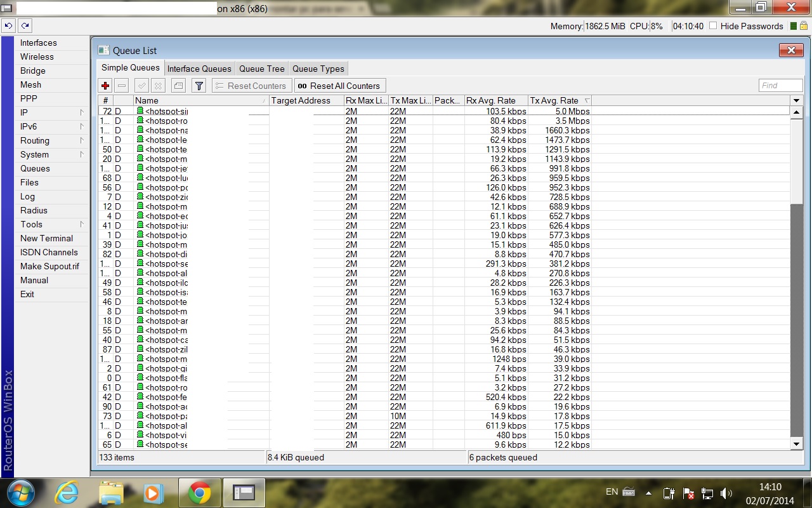Click into the Find search field
This screenshot has width=812, height=508.
(781, 86)
